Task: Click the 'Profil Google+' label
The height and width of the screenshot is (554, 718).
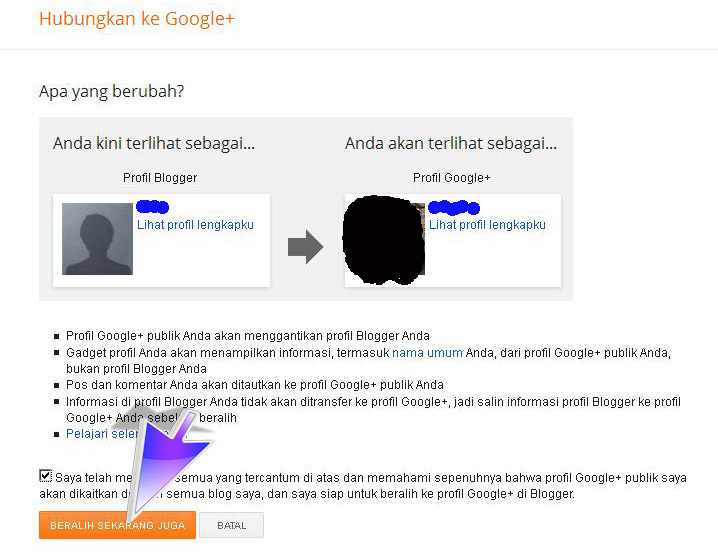Action: click(451, 178)
